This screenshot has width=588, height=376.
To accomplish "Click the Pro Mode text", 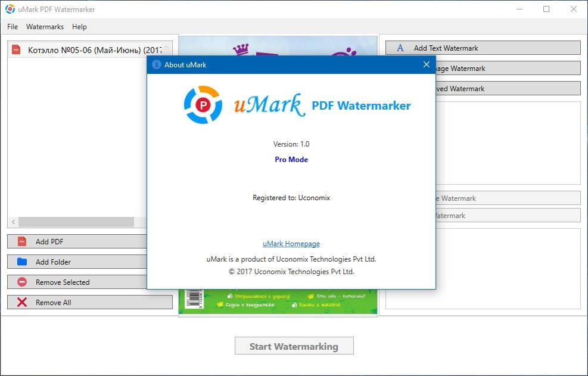I will pyautogui.click(x=291, y=160).
